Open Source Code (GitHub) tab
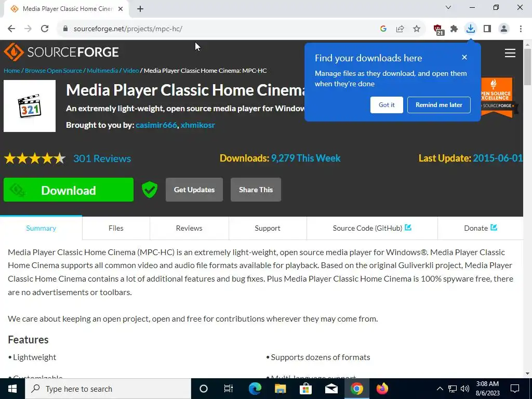The image size is (532, 399). pyautogui.click(x=372, y=228)
